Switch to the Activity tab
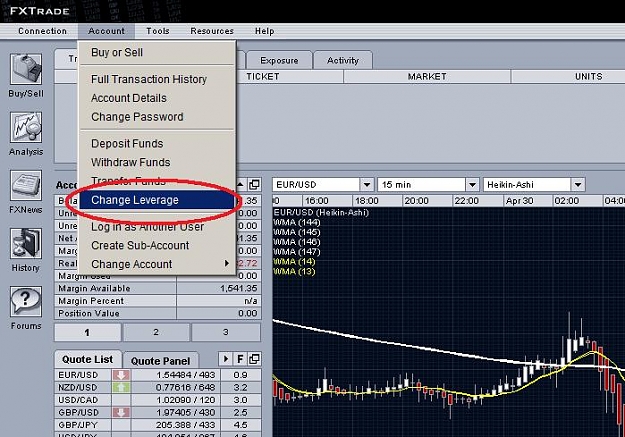 tap(343, 60)
